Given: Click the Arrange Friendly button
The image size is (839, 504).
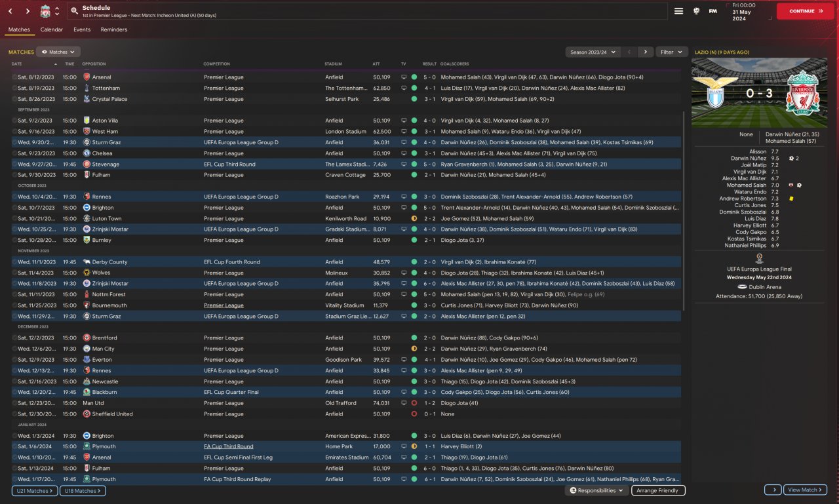Looking at the screenshot, I should pos(658,490).
